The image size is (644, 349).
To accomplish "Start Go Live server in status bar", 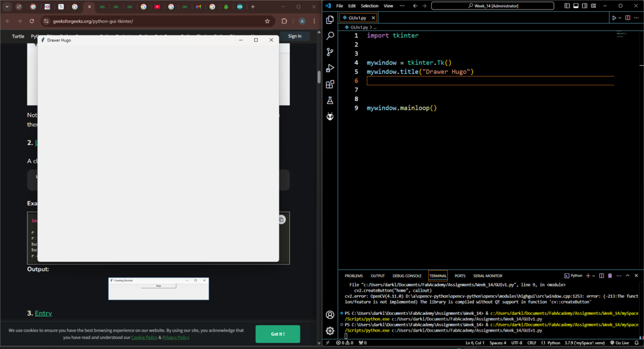I will (620, 343).
